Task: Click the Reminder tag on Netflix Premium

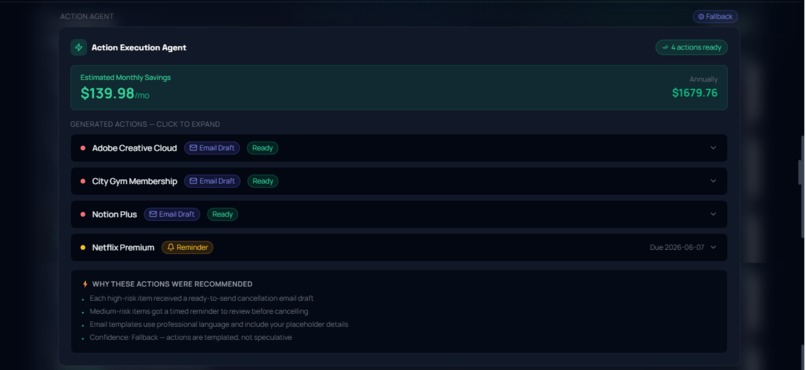Action: click(x=187, y=247)
